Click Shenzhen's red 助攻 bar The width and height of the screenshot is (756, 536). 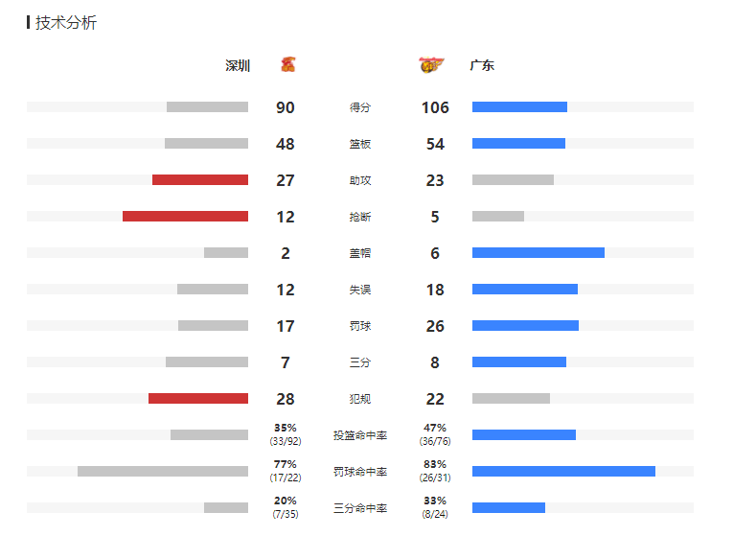(x=200, y=180)
